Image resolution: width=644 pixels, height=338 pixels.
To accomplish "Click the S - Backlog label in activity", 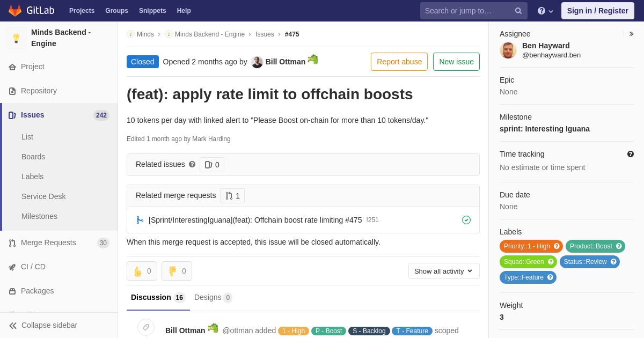I will click(x=369, y=331).
